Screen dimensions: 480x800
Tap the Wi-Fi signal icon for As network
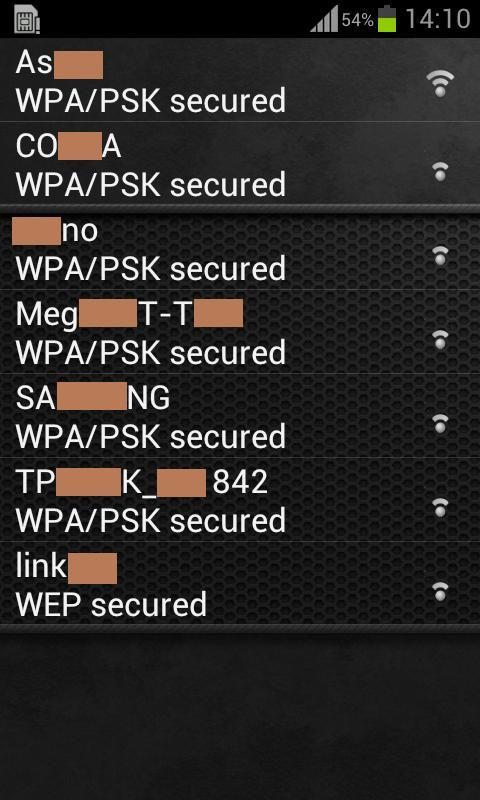pos(440,83)
